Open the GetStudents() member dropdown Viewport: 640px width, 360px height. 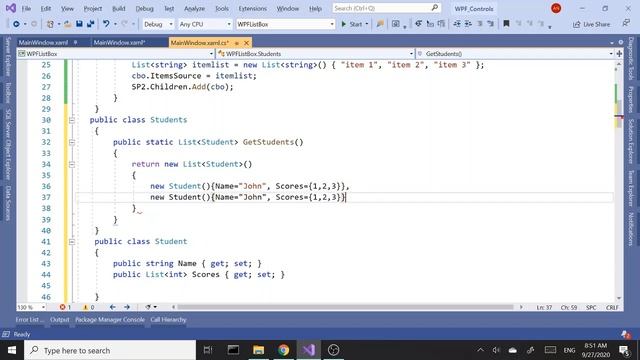[x=514, y=53]
